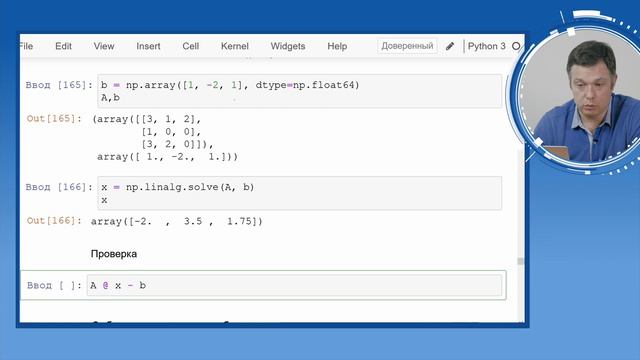The image size is (640, 360).
Task: Open the Kernel menu
Action: [x=235, y=46]
